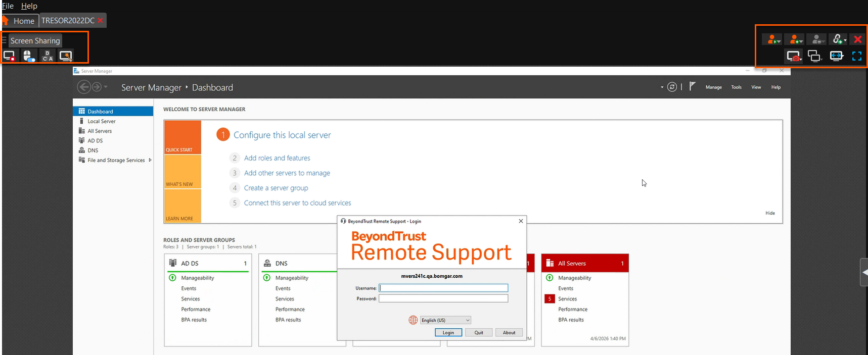Click Manageability in the AD DS tile
Viewport: 868px width, 355px height.
(x=198, y=278)
